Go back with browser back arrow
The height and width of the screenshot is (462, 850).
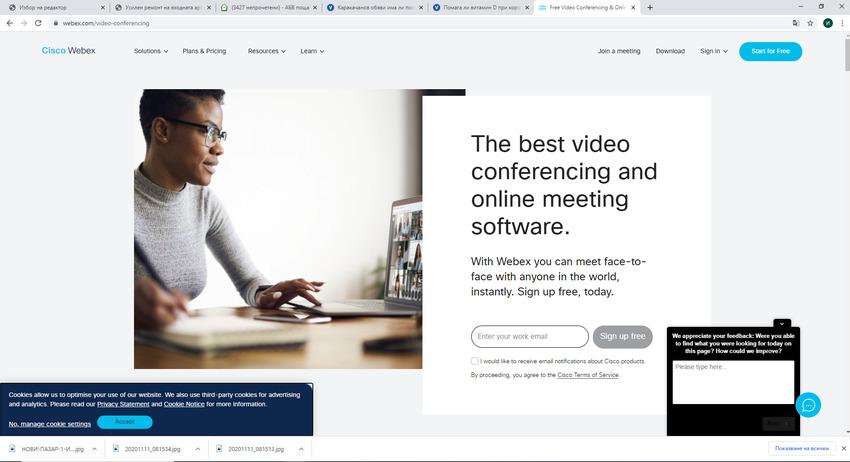[x=10, y=23]
